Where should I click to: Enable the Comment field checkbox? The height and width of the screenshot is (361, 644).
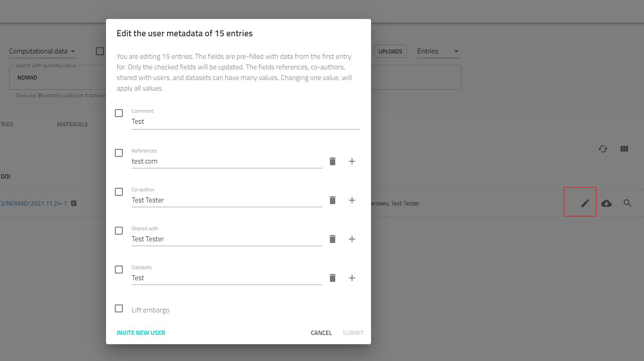[119, 113]
